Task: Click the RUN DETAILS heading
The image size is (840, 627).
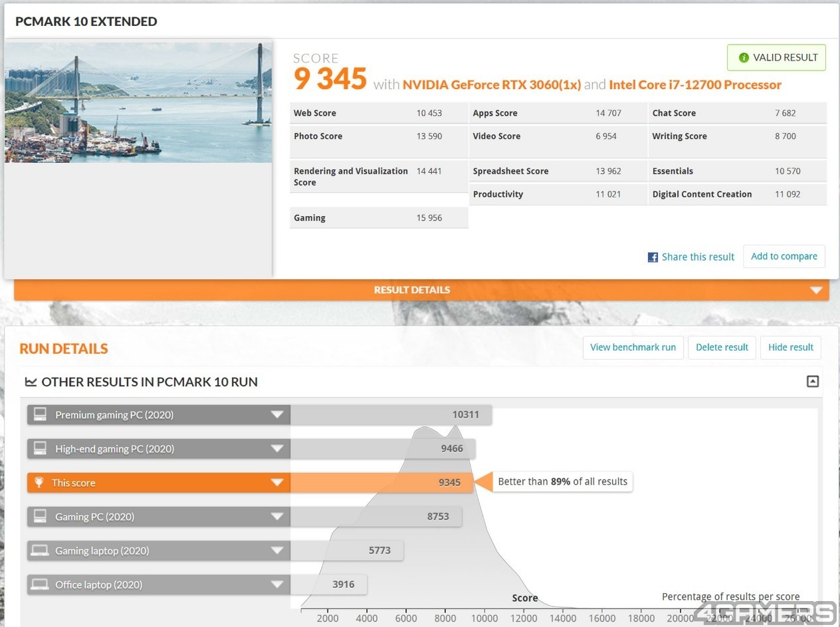Action: [64, 349]
